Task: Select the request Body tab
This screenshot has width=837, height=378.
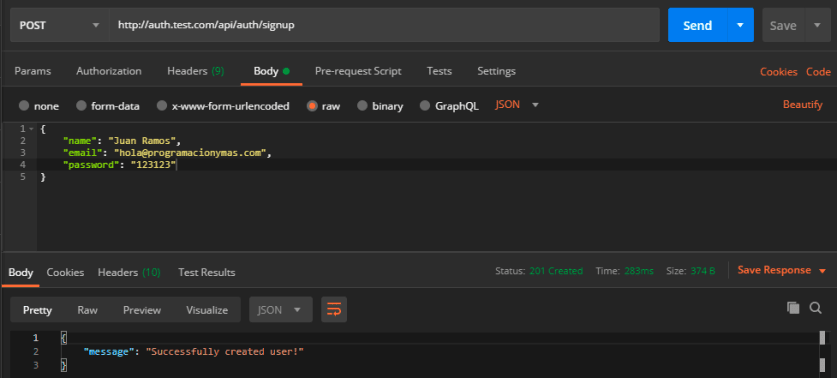Action: click(x=271, y=71)
